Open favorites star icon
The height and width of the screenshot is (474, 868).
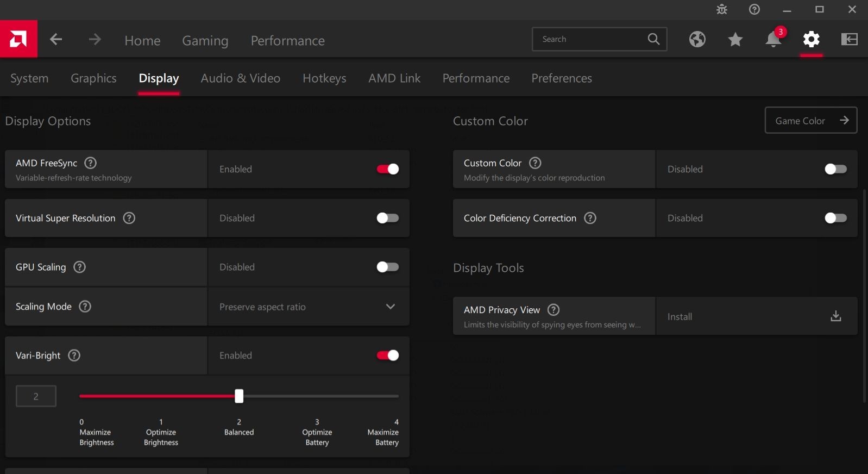735,39
